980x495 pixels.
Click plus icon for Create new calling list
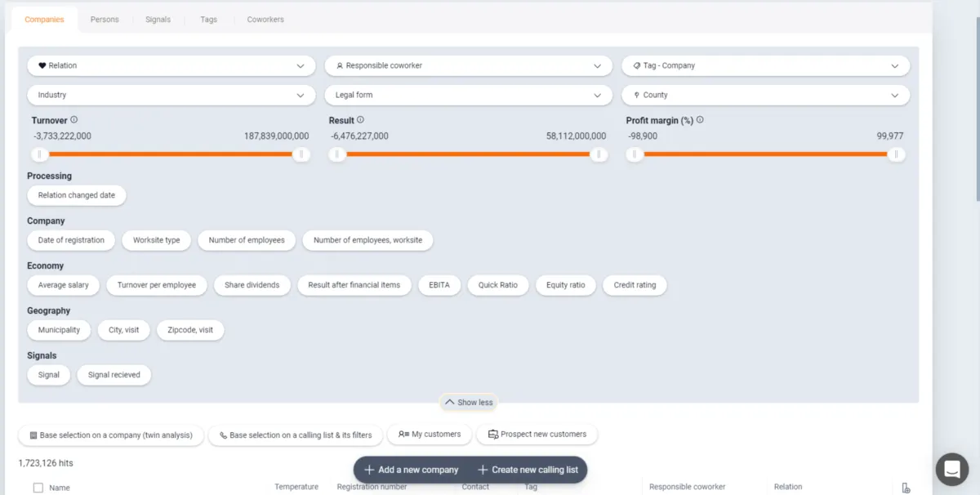pos(483,470)
